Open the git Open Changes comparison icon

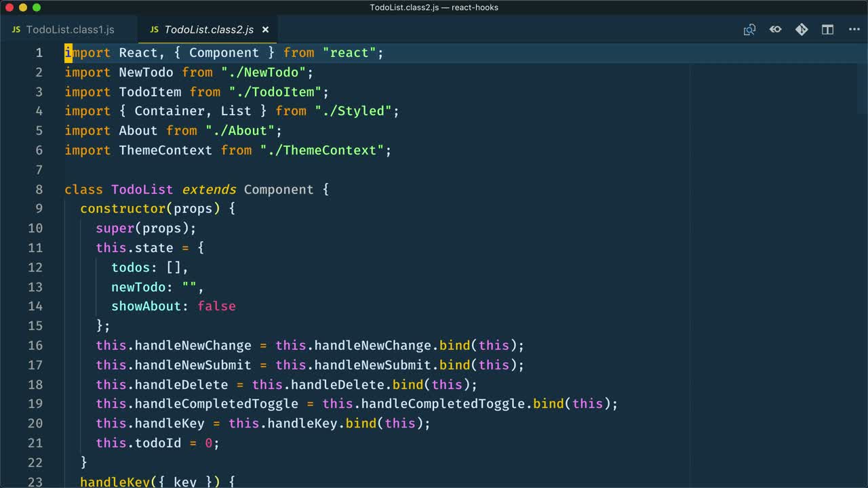[x=802, y=29]
